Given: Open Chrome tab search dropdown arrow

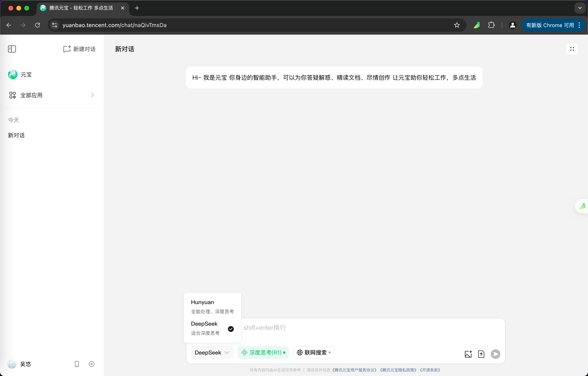Looking at the screenshot, I should coord(580,8).
